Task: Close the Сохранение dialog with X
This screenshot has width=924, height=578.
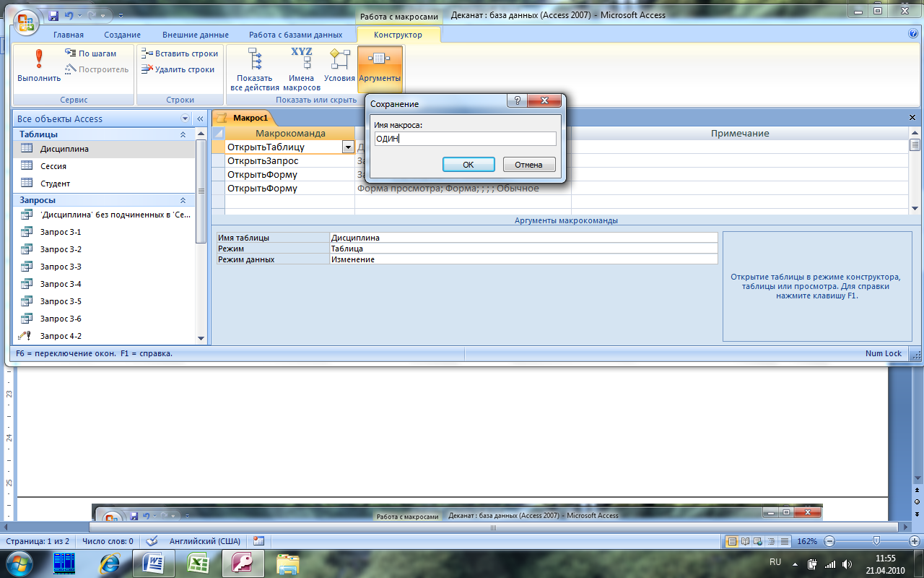Action: coord(544,101)
